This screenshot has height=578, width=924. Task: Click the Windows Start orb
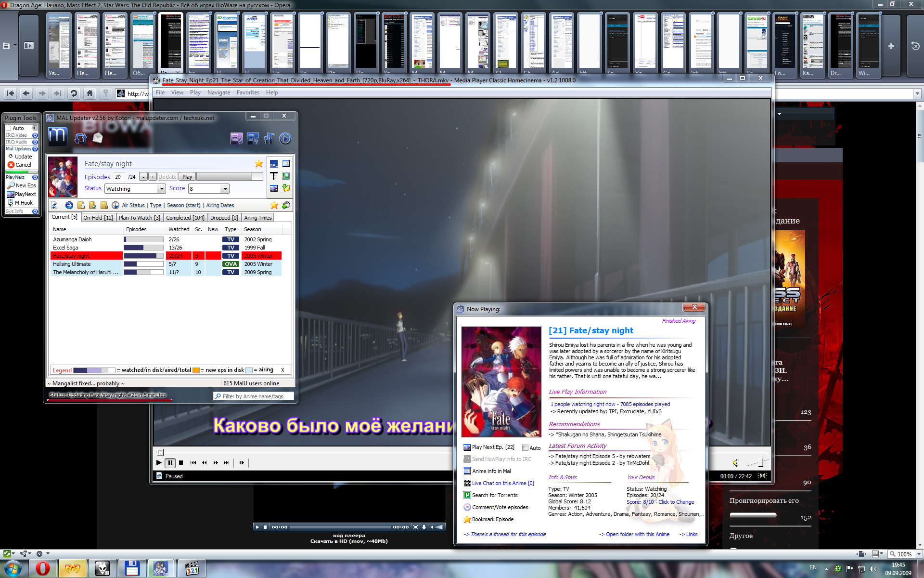tap(13, 568)
